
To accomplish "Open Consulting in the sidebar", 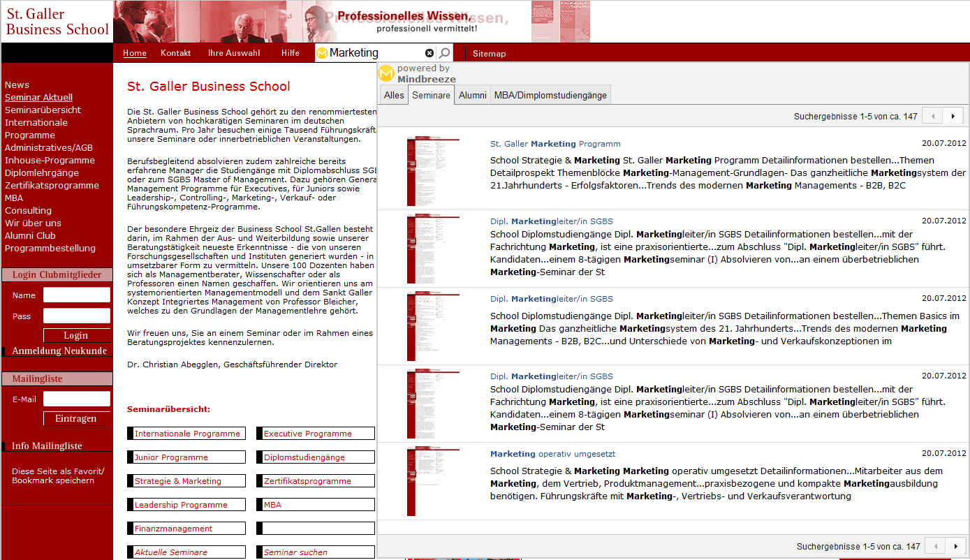I will pos(28,211).
